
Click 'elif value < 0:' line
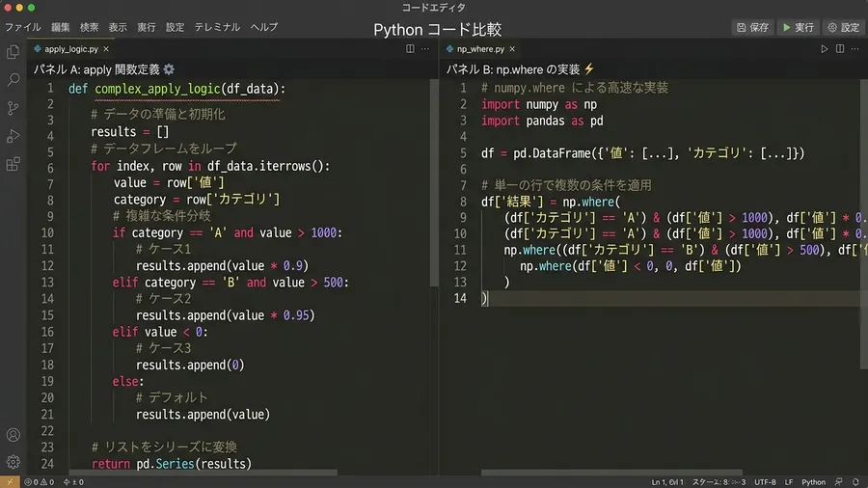(160, 332)
